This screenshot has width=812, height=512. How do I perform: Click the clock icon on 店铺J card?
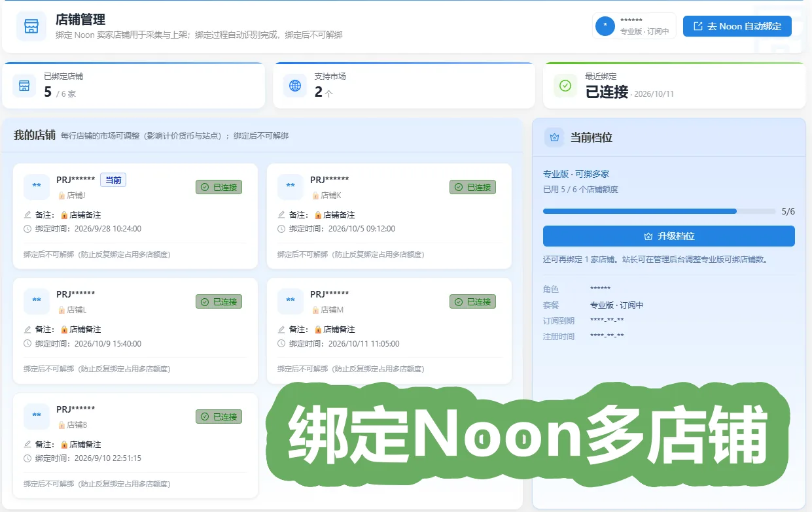27,229
